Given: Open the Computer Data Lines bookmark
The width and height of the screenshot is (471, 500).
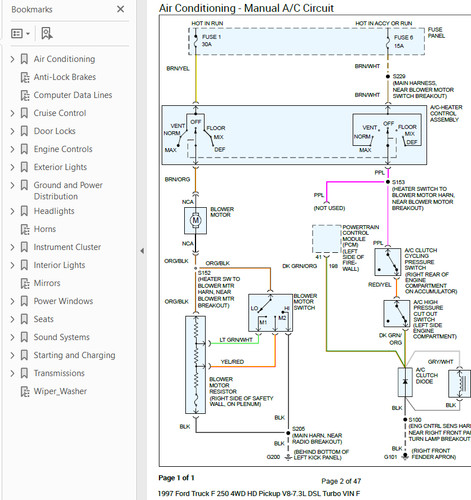Looking at the screenshot, I should 73,95.
